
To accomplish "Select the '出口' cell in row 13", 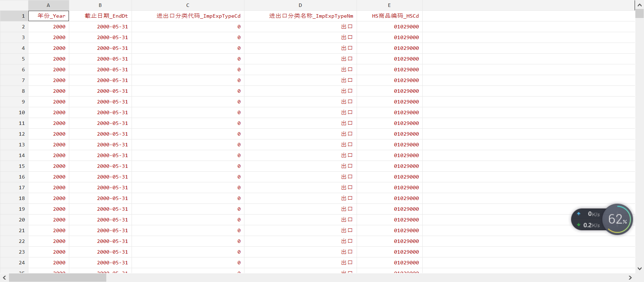I will (301, 145).
